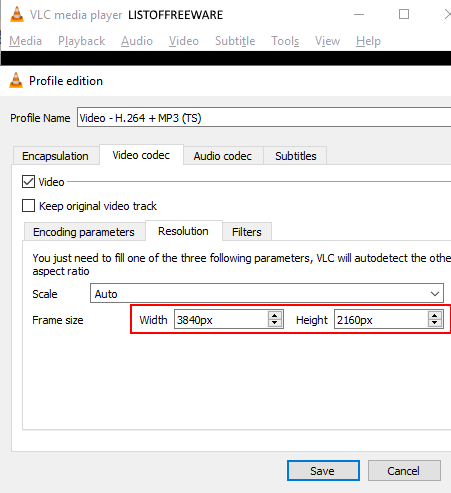Open the View menu
Screen dimensions: 451x493
pos(327,41)
